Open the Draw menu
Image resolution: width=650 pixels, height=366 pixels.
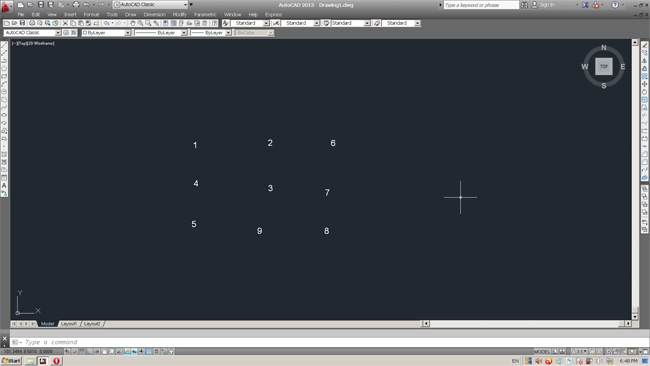click(x=131, y=15)
